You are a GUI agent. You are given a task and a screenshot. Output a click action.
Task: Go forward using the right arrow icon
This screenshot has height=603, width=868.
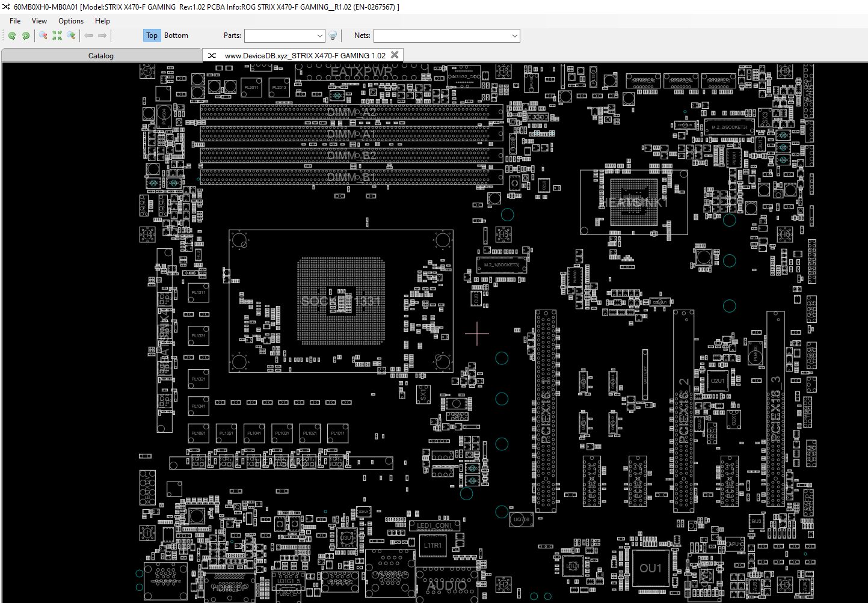102,36
